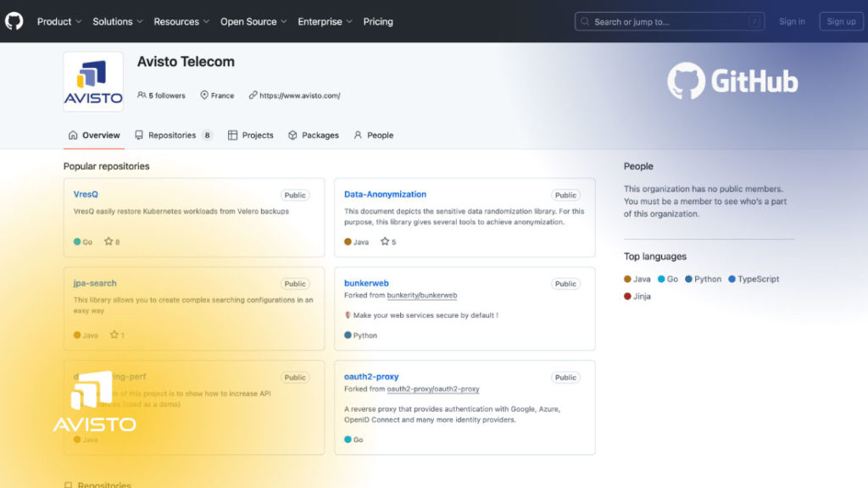This screenshot has height=488, width=868.
Task: Click the Sign in link
Action: (x=792, y=21)
